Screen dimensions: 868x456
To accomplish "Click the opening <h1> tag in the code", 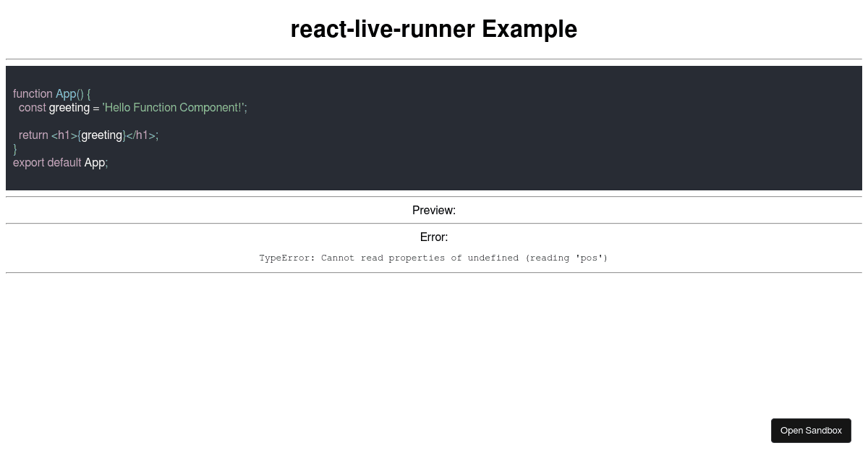I will click(x=64, y=135).
